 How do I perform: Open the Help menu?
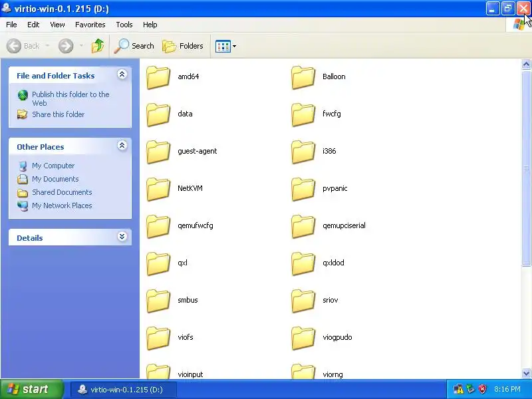coord(150,25)
